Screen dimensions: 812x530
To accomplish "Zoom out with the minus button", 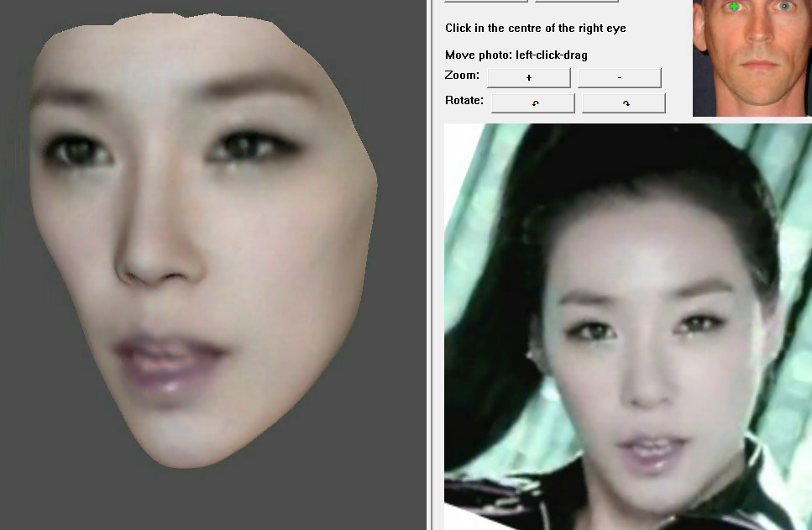I will click(x=620, y=78).
